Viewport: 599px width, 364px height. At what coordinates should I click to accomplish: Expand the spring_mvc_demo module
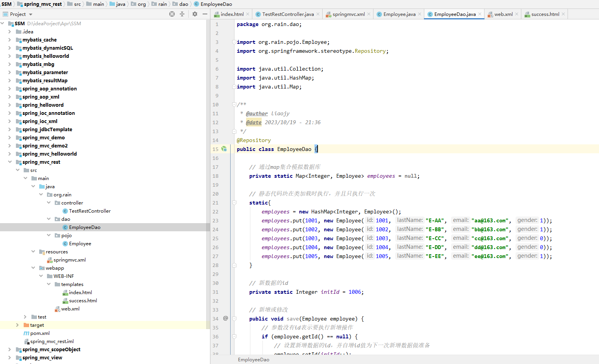[10, 137]
